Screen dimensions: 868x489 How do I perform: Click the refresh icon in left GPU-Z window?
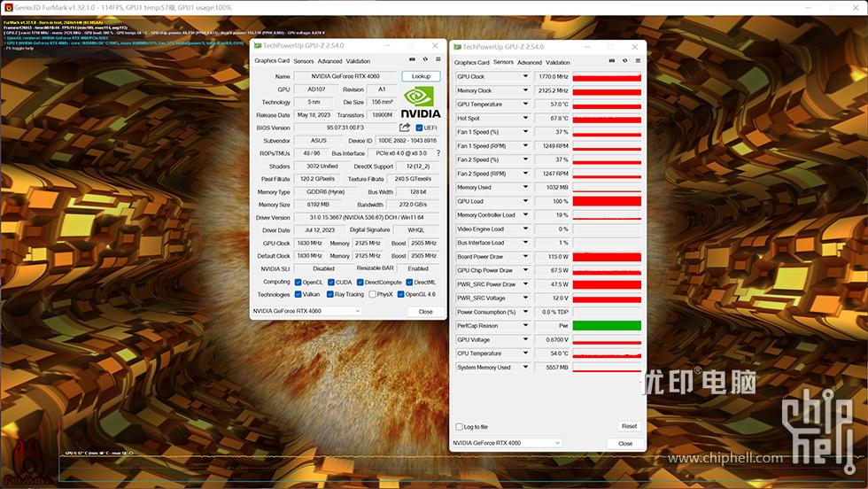(425, 59)
